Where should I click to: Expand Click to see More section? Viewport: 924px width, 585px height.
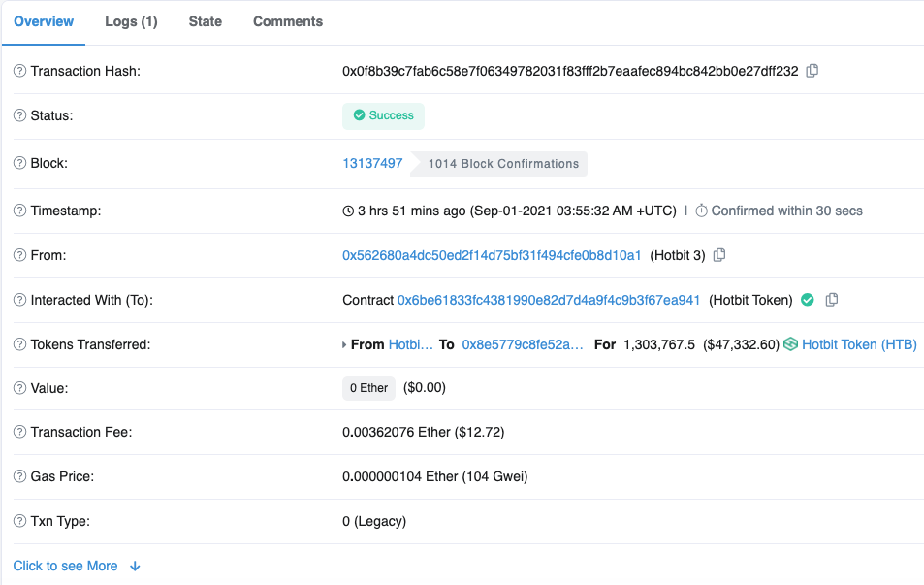tap(77, 566)
